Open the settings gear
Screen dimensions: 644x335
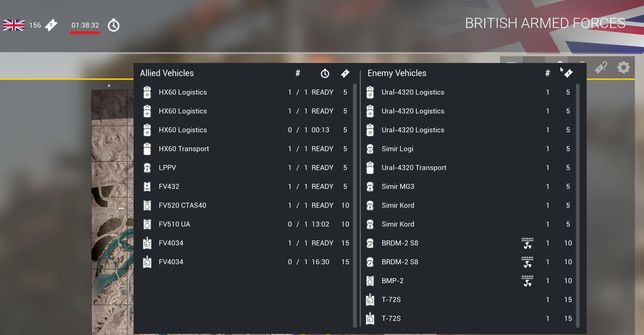click(x=623, y=67)
